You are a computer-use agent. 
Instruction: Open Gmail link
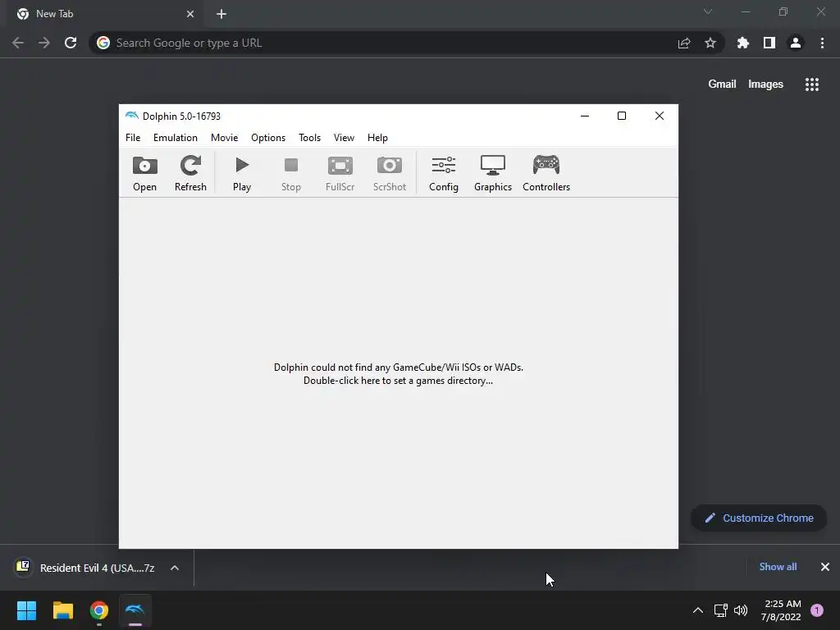click(x=722, y=84)
